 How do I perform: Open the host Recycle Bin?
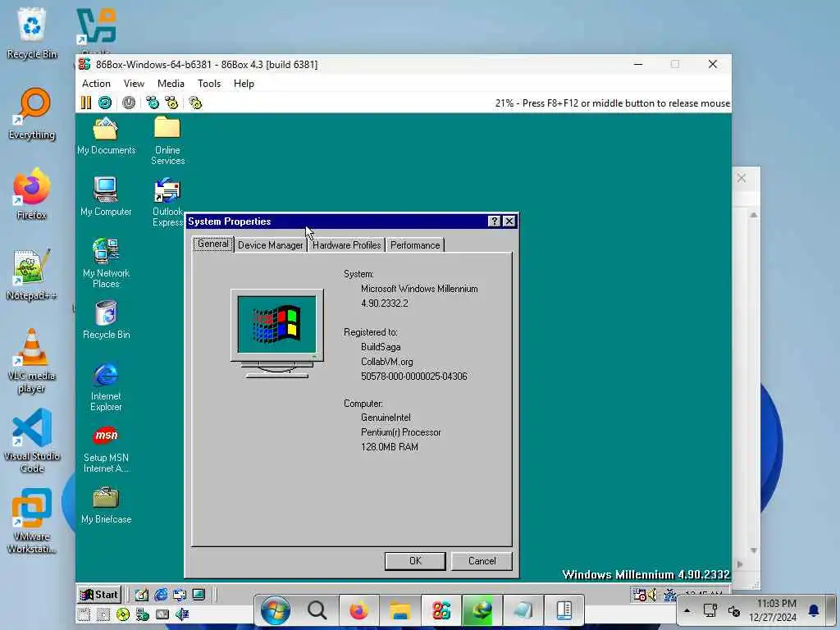coord(32,33)
